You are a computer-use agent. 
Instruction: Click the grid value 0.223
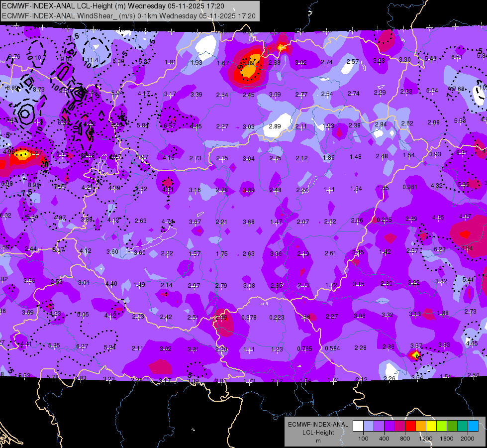click(277, 318)
